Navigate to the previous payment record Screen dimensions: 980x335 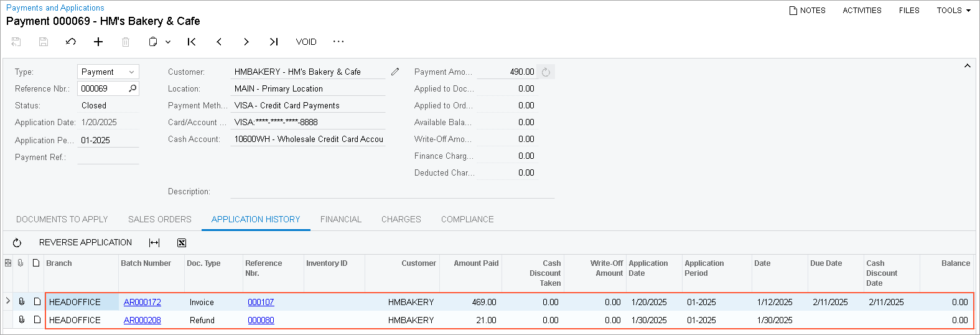[219, 42]
